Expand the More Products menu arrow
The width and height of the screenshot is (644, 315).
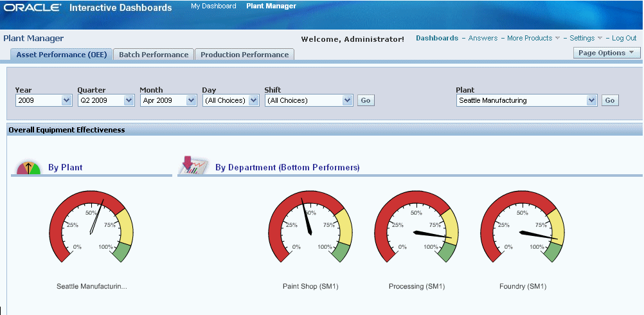point(557,38)
